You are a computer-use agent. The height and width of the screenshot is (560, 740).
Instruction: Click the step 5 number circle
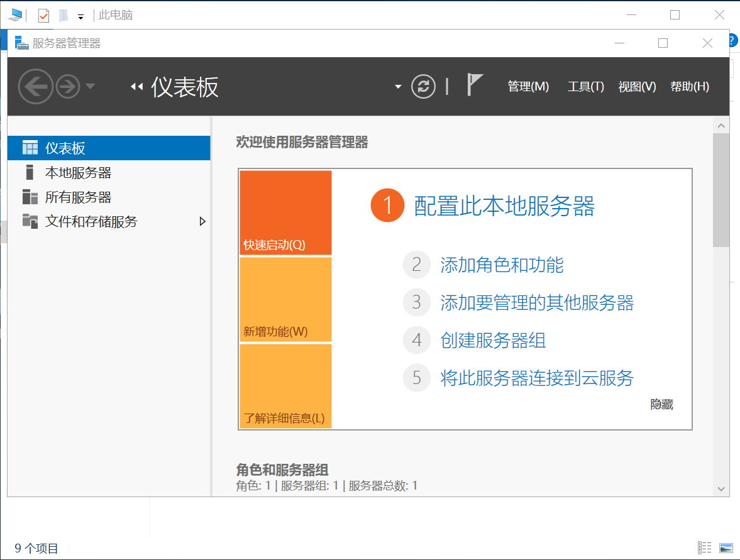pyautogui.click(x=417, y=378)
